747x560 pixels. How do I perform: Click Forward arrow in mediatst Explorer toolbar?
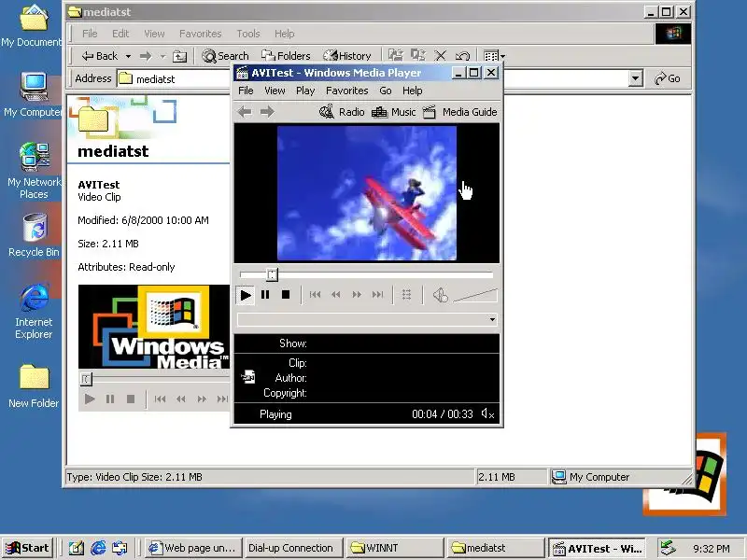(146, 56)
